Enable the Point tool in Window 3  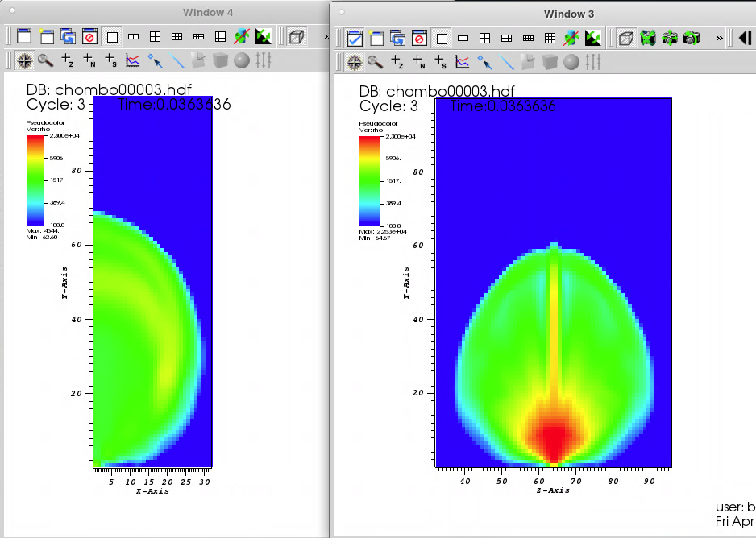pos(484,62)
